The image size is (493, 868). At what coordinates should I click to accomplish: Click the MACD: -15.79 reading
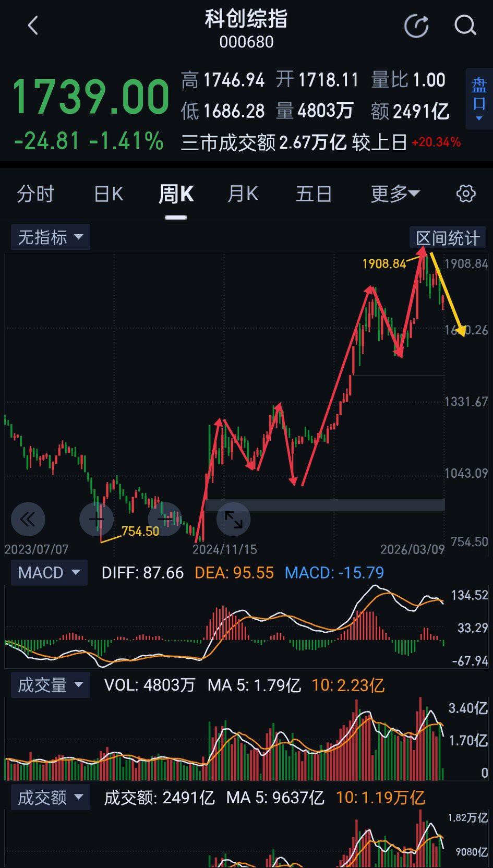pyautogui.click(x=334, y=573)
